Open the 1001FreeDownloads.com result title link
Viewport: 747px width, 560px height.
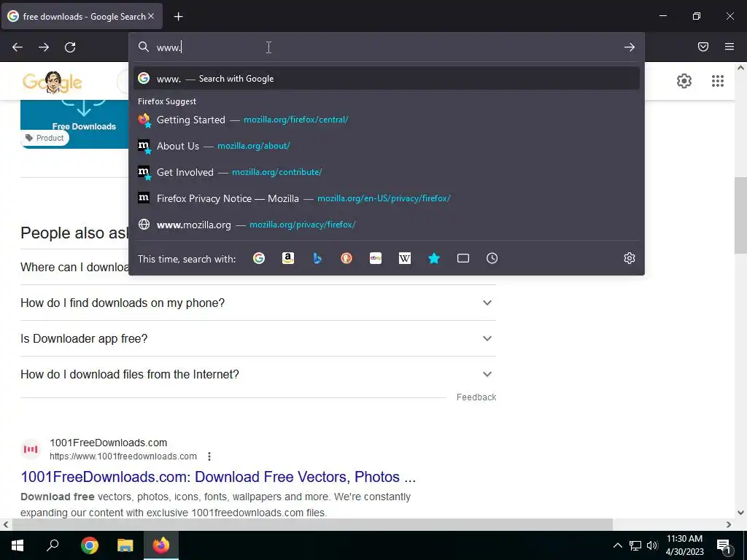[218, 477]
